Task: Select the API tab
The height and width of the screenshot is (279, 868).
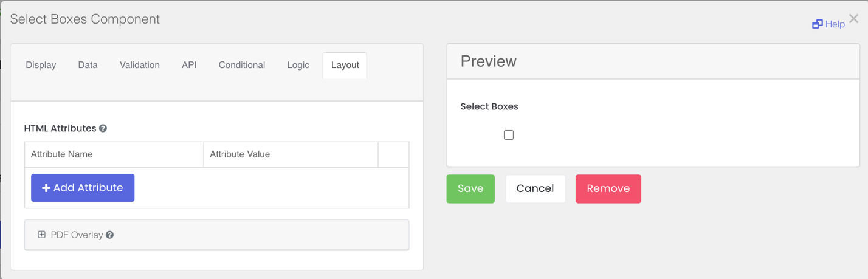Action: (x=189, y=65)
